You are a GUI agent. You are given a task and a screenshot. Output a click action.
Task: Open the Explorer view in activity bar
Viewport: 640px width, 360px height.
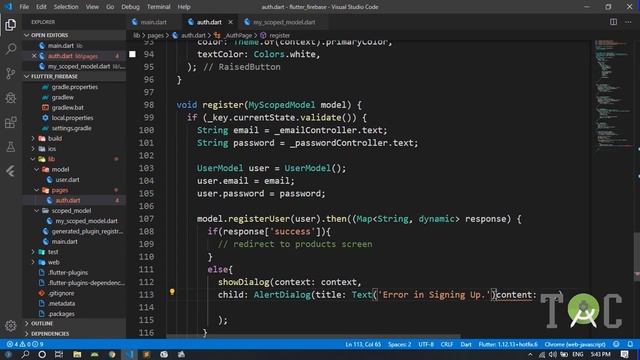[x=11, y=24]
